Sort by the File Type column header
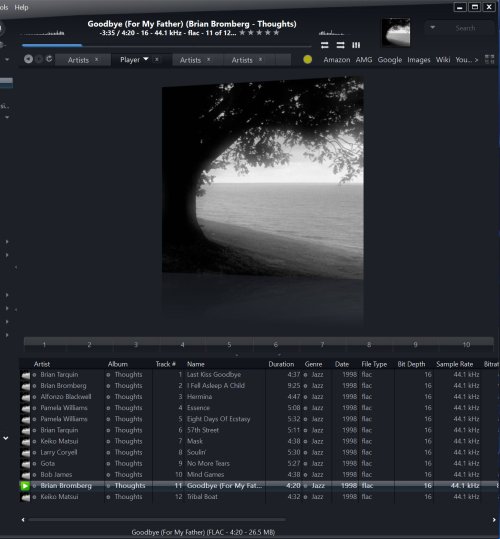Viewport: 500px width, 539px height. tap(374, 364)
